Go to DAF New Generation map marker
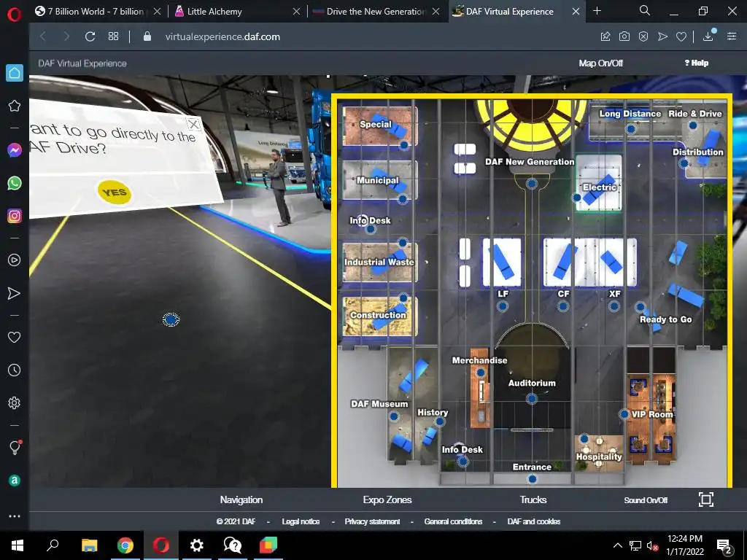Viewport: 747px width, 560px height. click(x=532, y=183)
